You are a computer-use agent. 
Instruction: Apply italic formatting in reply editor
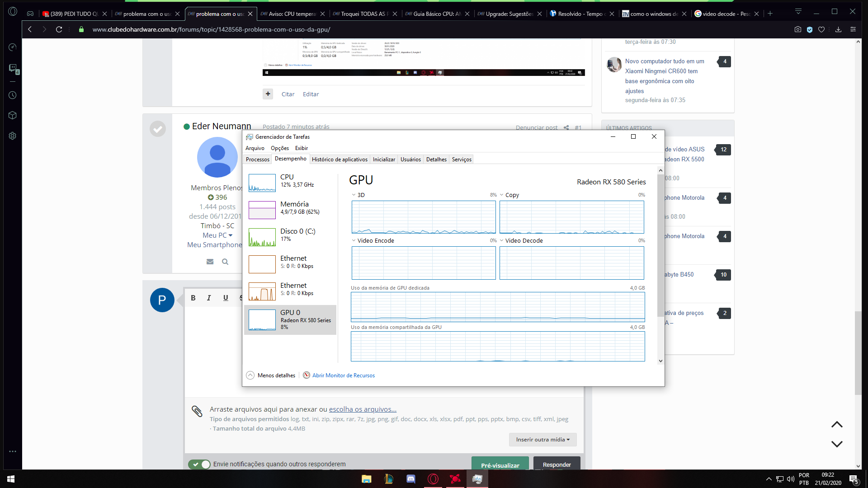pos(209,298)
